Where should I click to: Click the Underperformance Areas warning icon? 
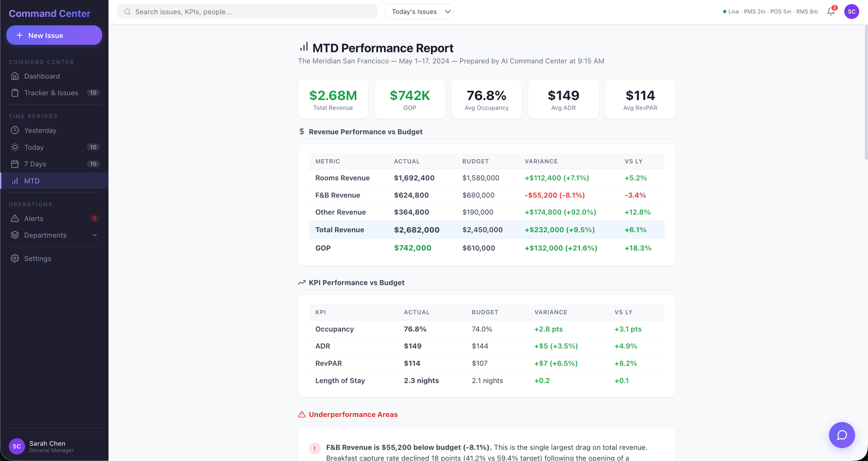pyautogui.click(x=302, y=414)
